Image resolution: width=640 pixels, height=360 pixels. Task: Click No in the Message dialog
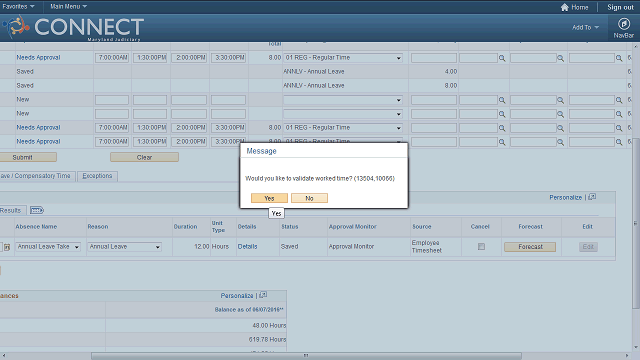[x=309, y=198]
